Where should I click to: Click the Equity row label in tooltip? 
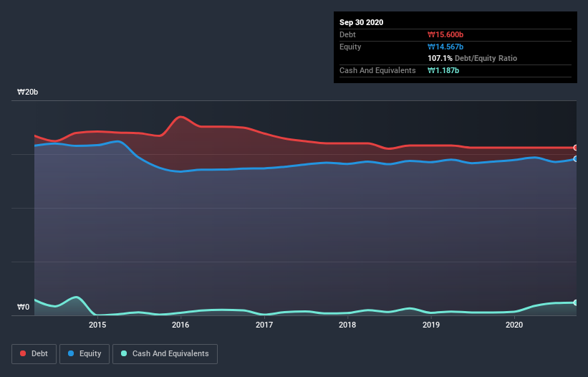pyautogui.click(x=350, y=47)
